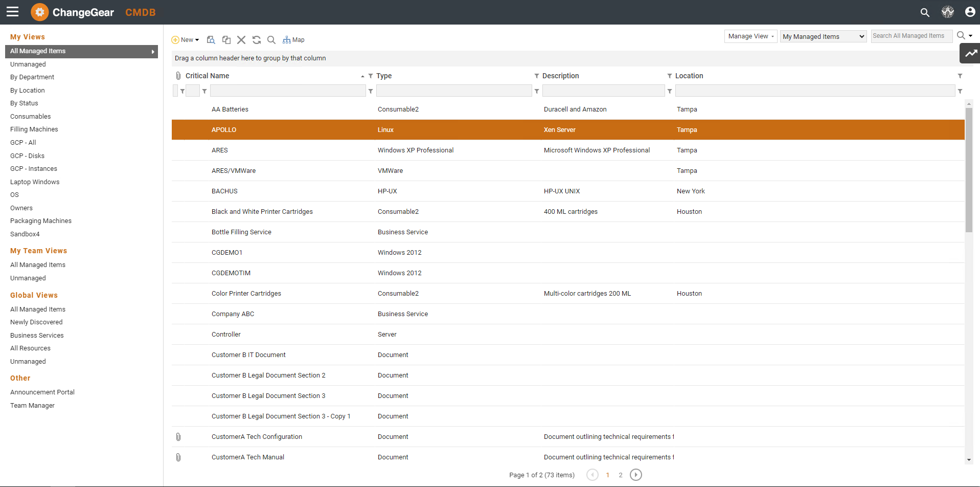Go to the next page of results

tap(635, 475)
